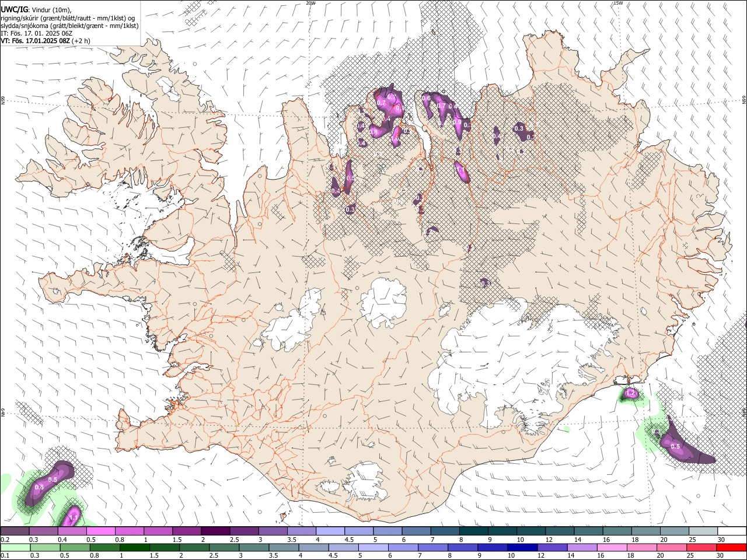Click the 'IT: Fös. 17. 01. 2025 06Z' line
The image size is (747, 560).
click(36, 33)
